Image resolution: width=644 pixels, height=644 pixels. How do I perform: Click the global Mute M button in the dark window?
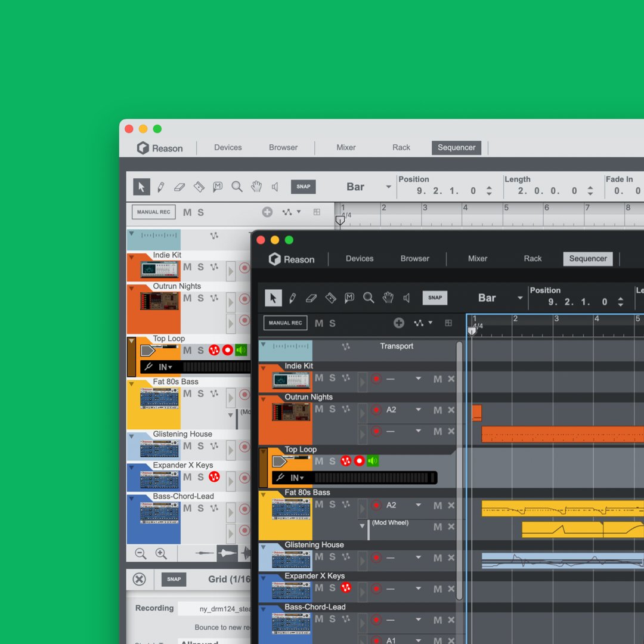pos(318,323)
